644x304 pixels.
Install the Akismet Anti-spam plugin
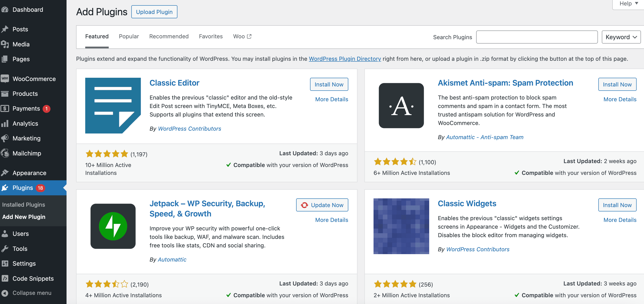(x=617, y=84)
